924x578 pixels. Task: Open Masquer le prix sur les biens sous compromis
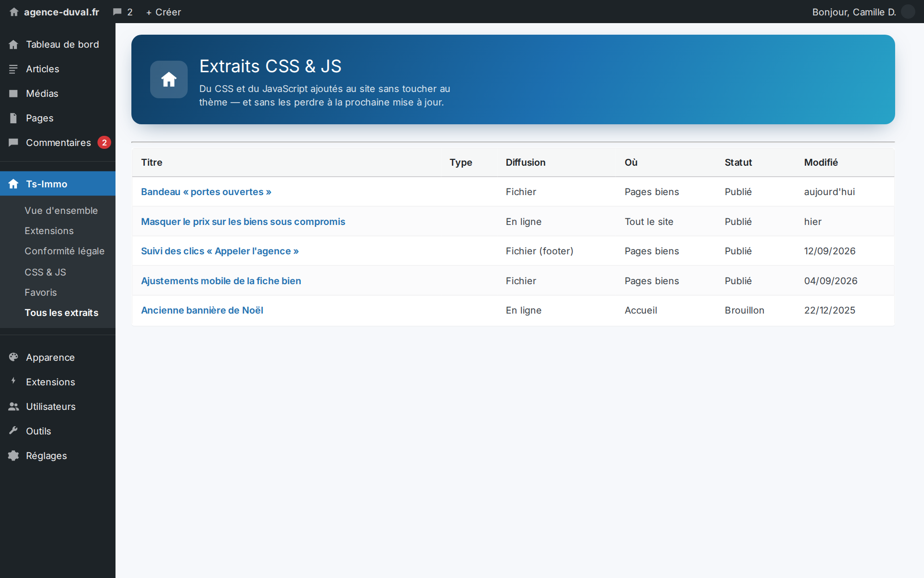243,222
